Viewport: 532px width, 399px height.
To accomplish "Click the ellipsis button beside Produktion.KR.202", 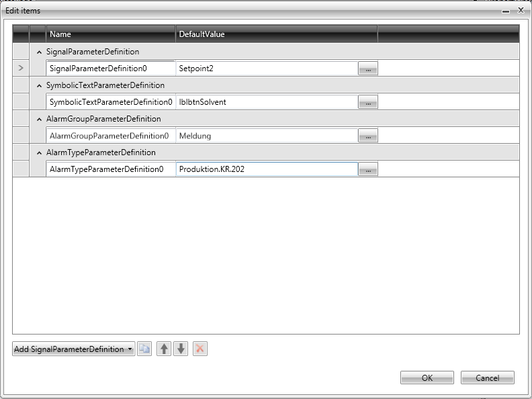I will [x=367, y=170].
